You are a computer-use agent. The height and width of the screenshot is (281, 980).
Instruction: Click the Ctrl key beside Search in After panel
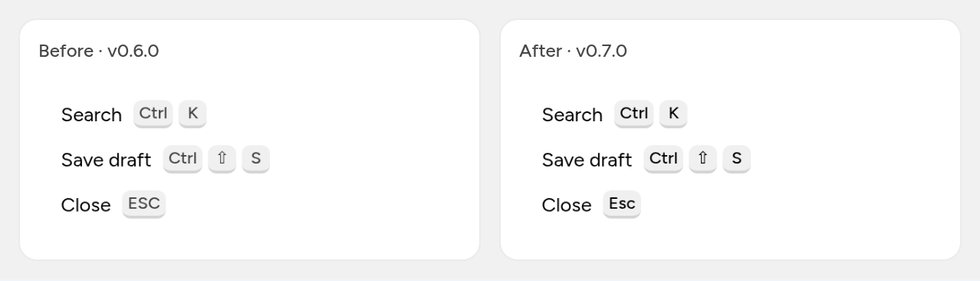tap(634, 114)
